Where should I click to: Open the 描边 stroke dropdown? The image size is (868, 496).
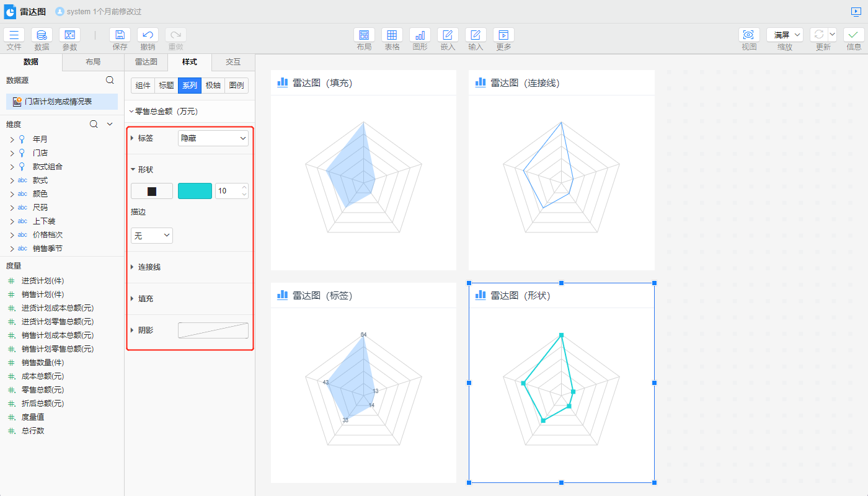[x=151, y=236]
